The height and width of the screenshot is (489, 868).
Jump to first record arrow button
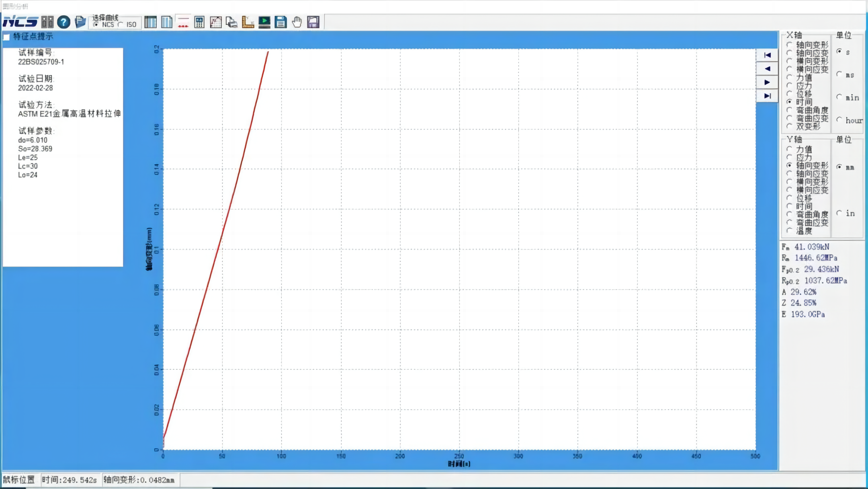(x=767, y=55)
